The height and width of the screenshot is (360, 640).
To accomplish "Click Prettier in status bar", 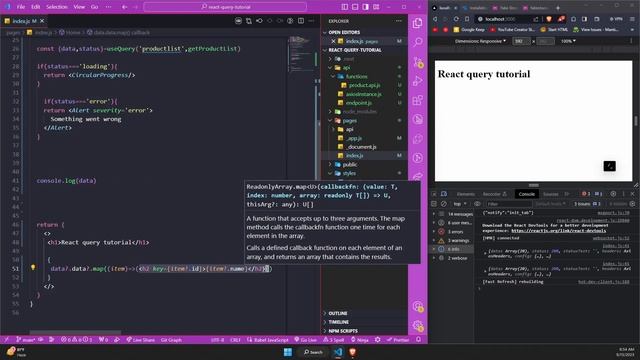I will coord(398,340).
